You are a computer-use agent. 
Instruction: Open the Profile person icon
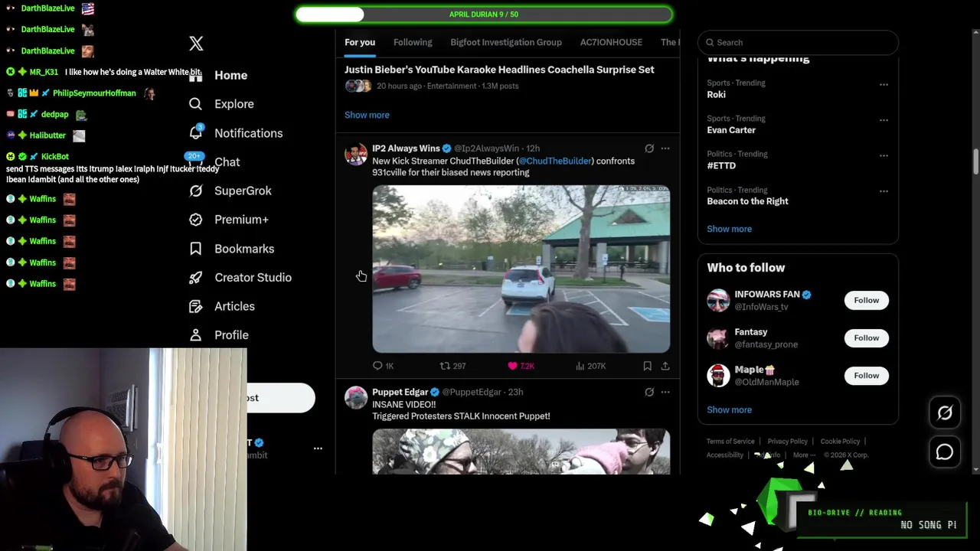(x=196, y=335)
